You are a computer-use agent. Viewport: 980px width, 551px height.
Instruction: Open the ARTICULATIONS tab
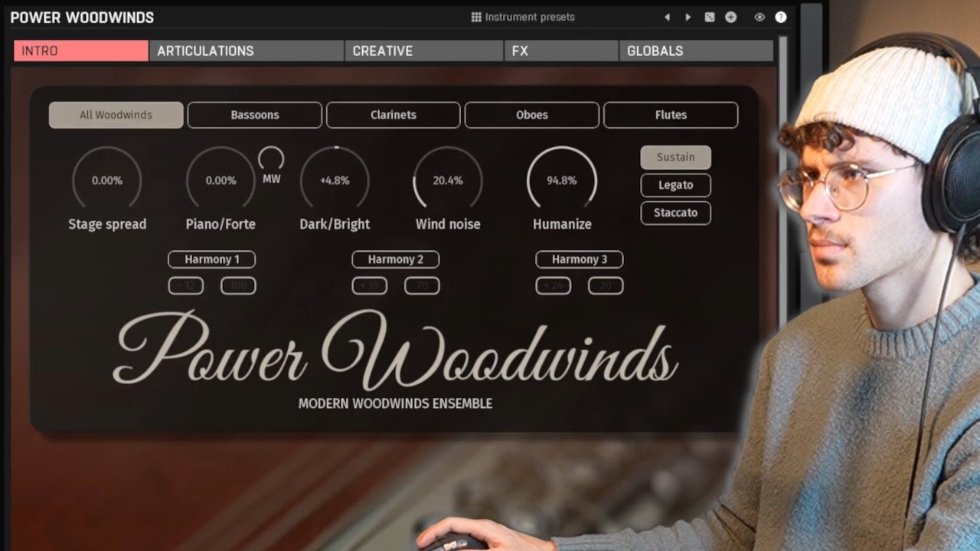[x=247, y=51]
